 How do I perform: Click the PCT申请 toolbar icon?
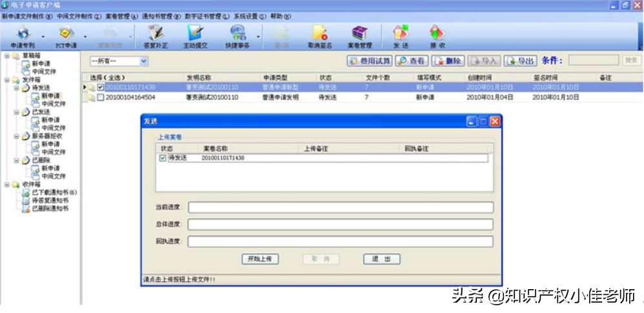point(66,33)
